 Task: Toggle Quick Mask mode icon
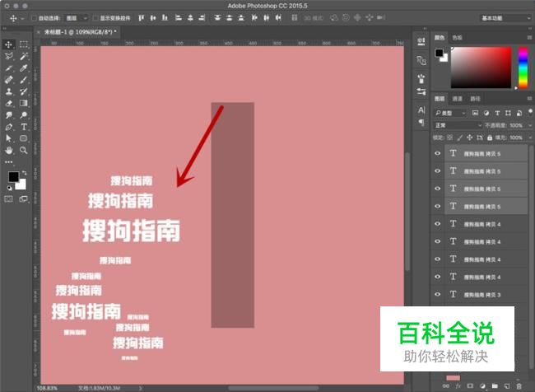(8, 198)
